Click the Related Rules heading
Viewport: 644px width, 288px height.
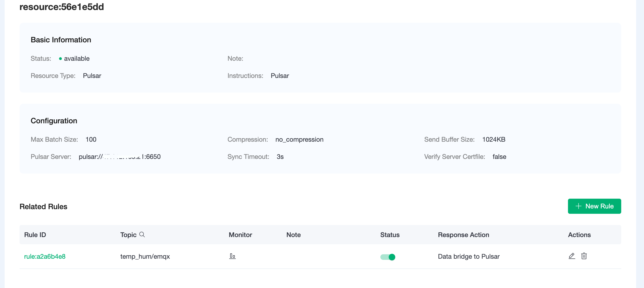(x=43, y=206)
